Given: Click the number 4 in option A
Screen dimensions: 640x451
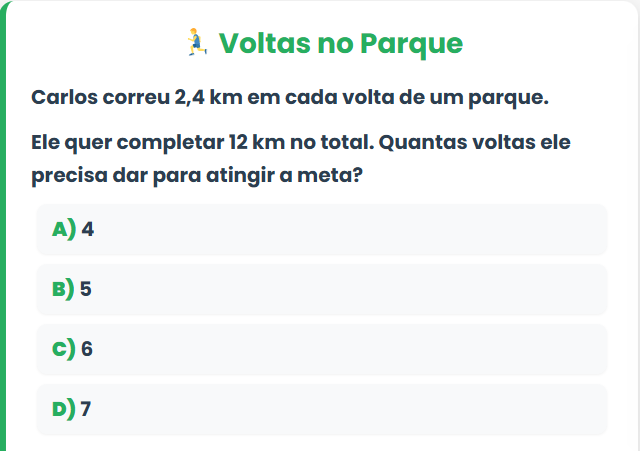Looking at the screenshot, I should pos(88,229).
